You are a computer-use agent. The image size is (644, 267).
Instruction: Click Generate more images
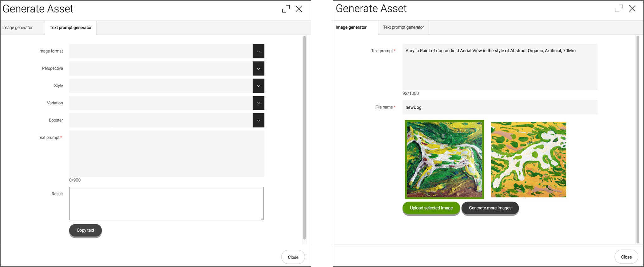click(x=490, y=208)
